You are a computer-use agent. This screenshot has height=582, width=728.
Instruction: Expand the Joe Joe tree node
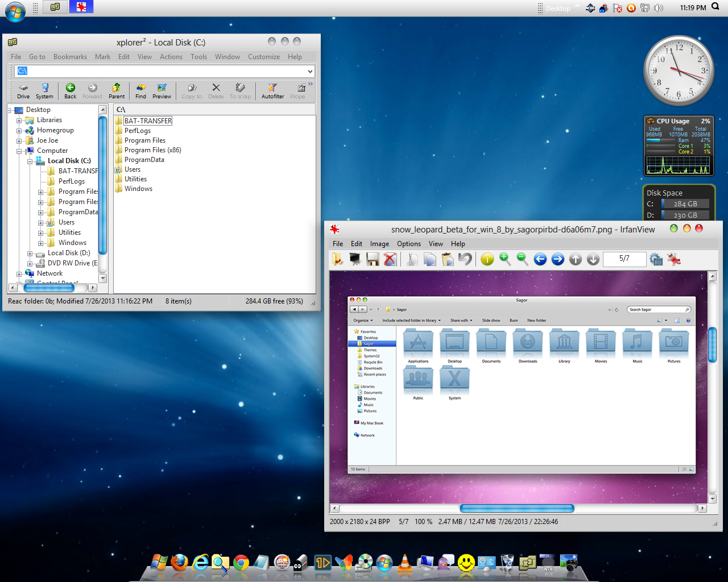click(x=19, y=141)
